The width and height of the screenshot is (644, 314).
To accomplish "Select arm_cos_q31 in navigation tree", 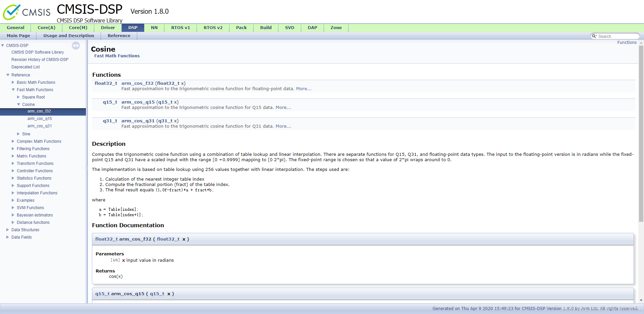I will click(40, 126).
